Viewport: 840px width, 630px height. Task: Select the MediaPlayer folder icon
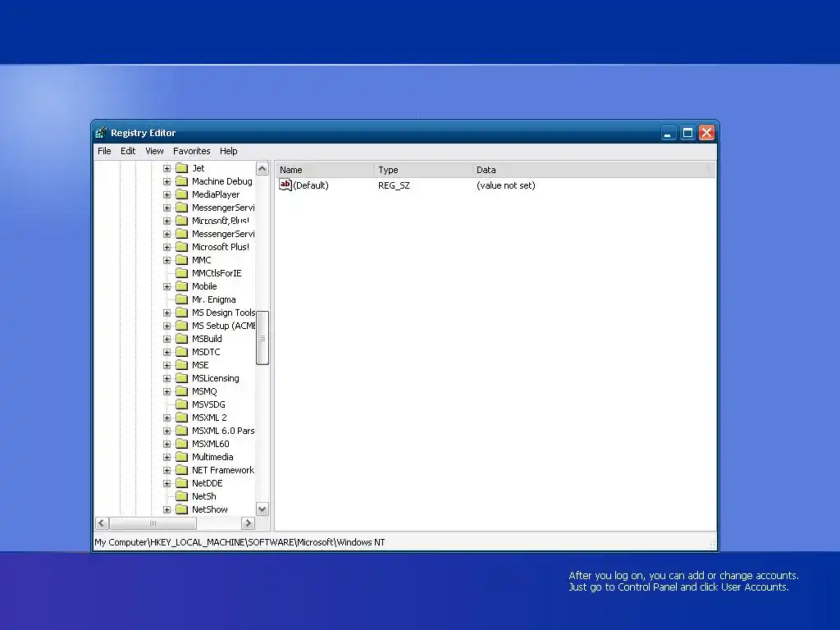click(x=182, y=194)
